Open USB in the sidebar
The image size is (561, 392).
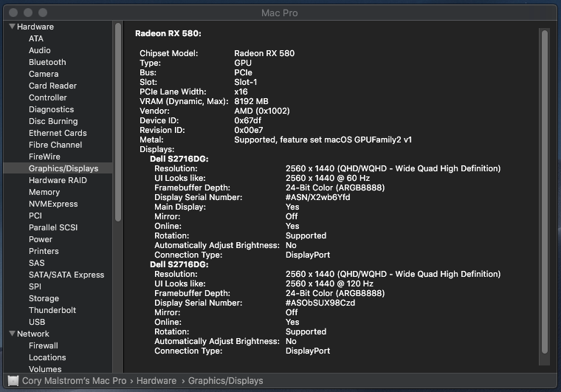point(37,322)
